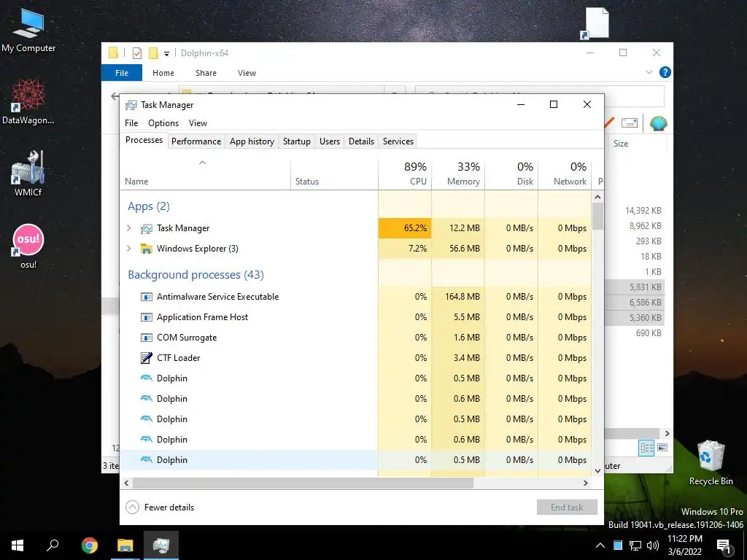The height and width of the screenshot is (560, 747).
Task: Switch to the Details tab
Action: click(x=361, y=141)
